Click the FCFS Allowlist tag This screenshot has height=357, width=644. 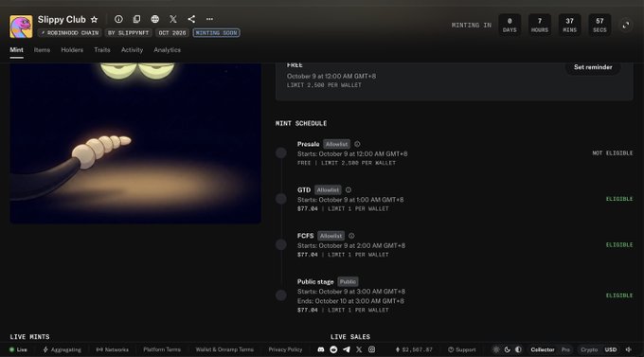click(331, 236)
